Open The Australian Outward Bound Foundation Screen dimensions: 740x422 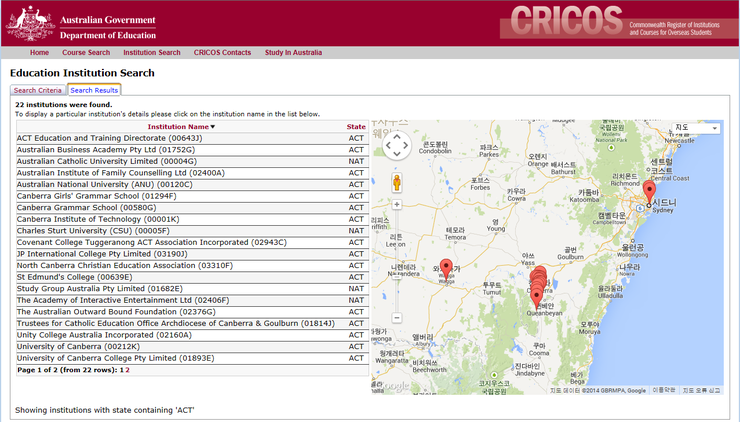point(116,312)
